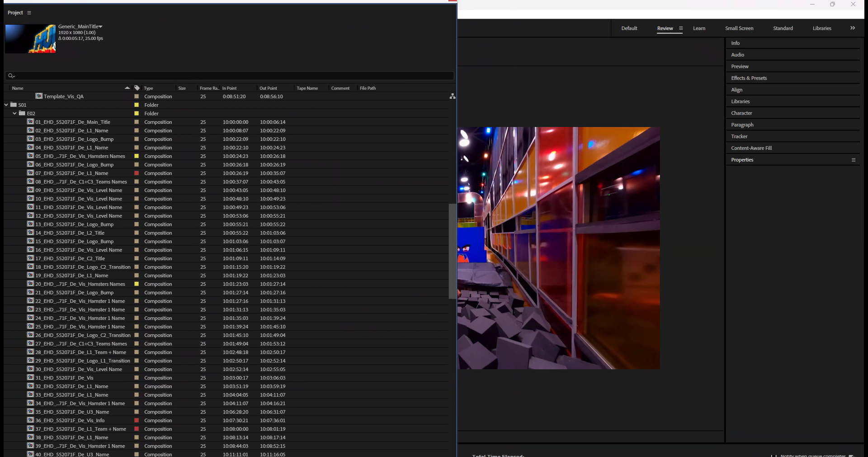
Task: Click the label tag column icon
Action: pyautogui.click(x=137, y=88)
